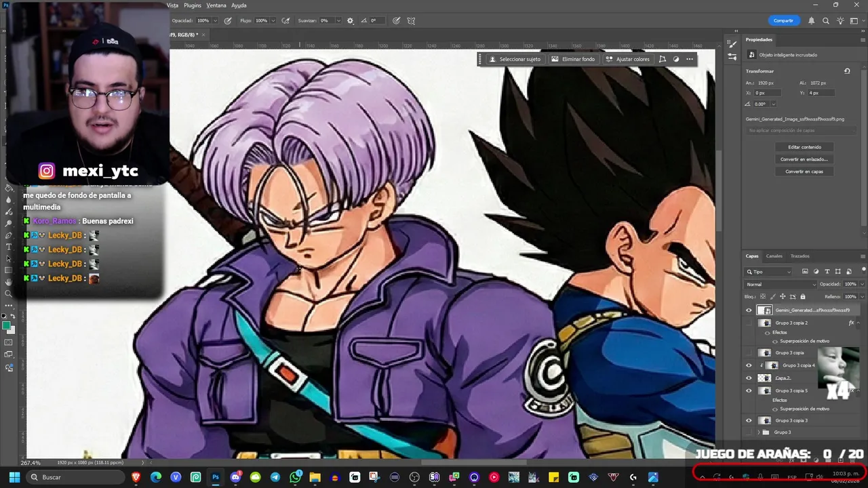
Task: Hide the Grupo 3 copia 5 layer
Action: click(749, 391)
